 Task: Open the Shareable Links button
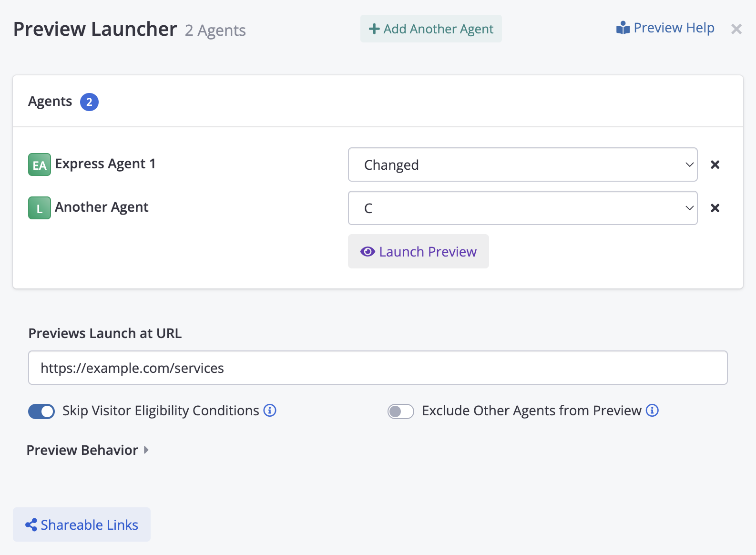pos(82,525)
